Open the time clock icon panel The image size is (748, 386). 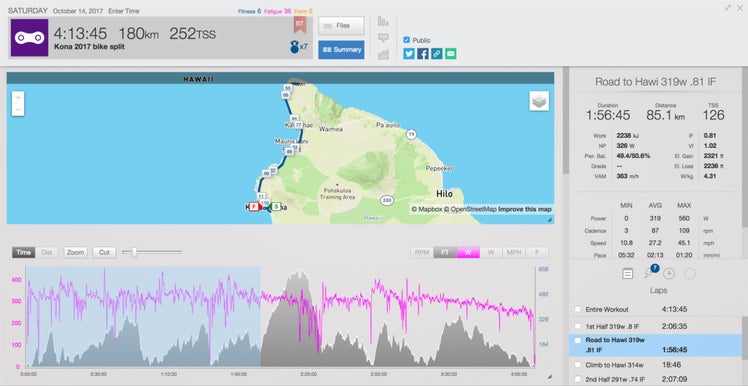(x=669, y=273)
